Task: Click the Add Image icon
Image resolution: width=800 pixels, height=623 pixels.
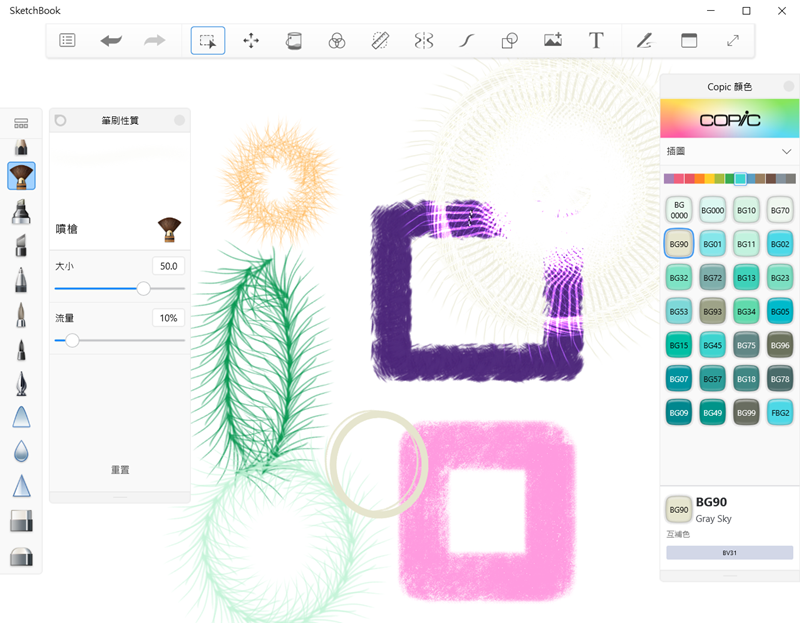Action: click(x=553, y=41)
